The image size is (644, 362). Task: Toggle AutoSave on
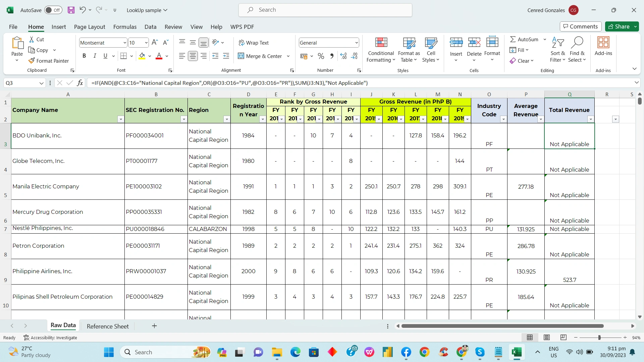pyautogui.click(x=53, y=10)
